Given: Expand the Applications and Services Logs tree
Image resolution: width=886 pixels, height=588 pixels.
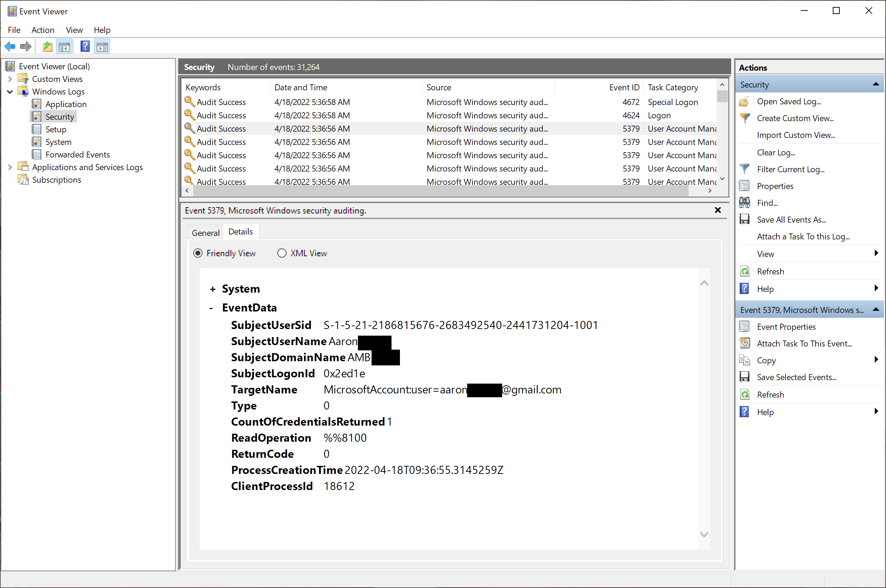Looking at the screenshot, I should coord(9,167).
